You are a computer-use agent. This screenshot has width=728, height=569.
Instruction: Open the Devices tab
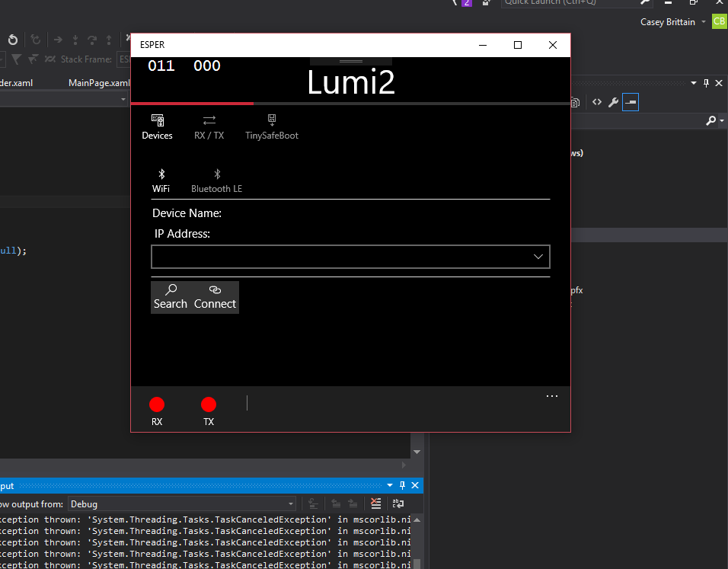[157, 127]
